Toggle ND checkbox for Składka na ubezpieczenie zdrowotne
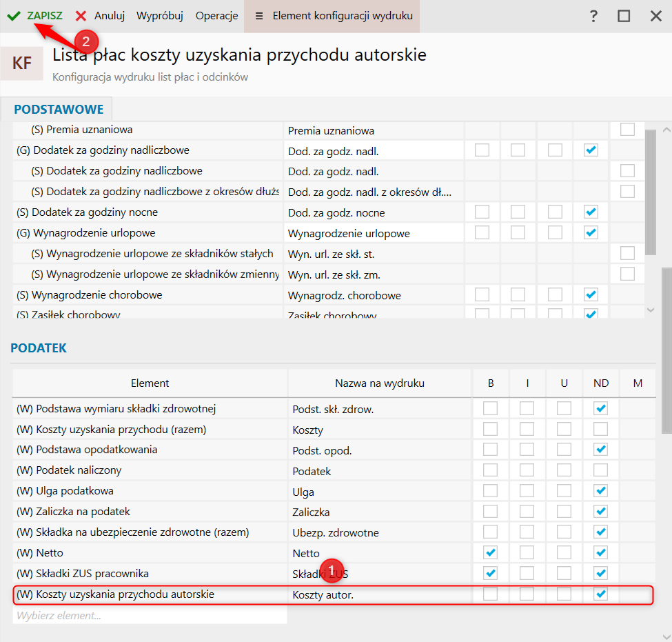 click(601, 532)
